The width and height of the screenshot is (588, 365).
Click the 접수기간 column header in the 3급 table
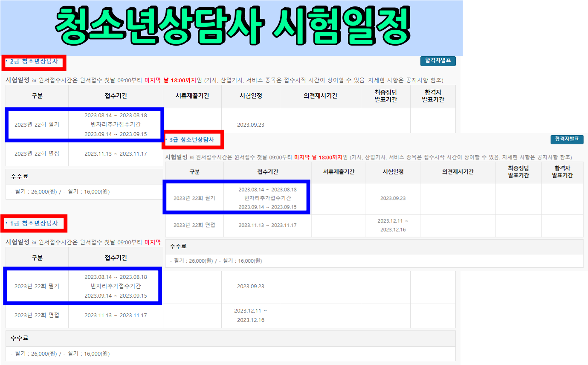(x=267, y=172)
